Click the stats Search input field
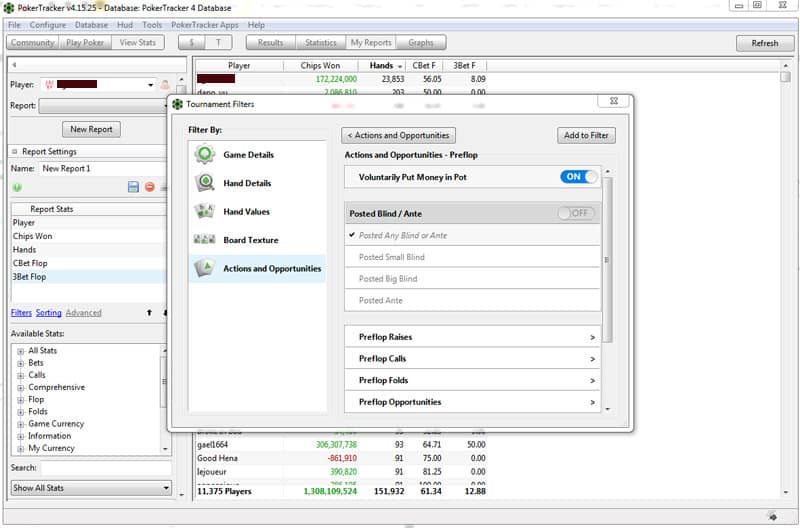 click(x=106, y=468)
